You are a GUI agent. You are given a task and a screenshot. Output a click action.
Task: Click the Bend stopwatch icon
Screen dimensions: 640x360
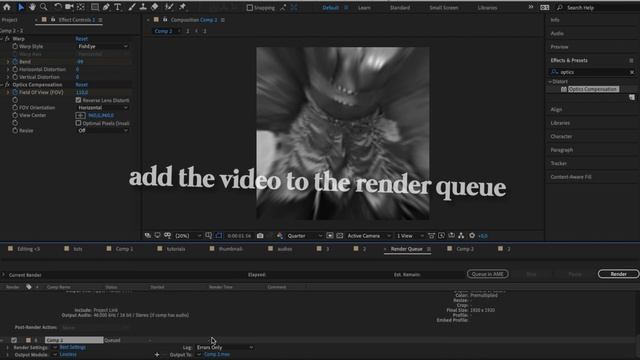[15, 62]
